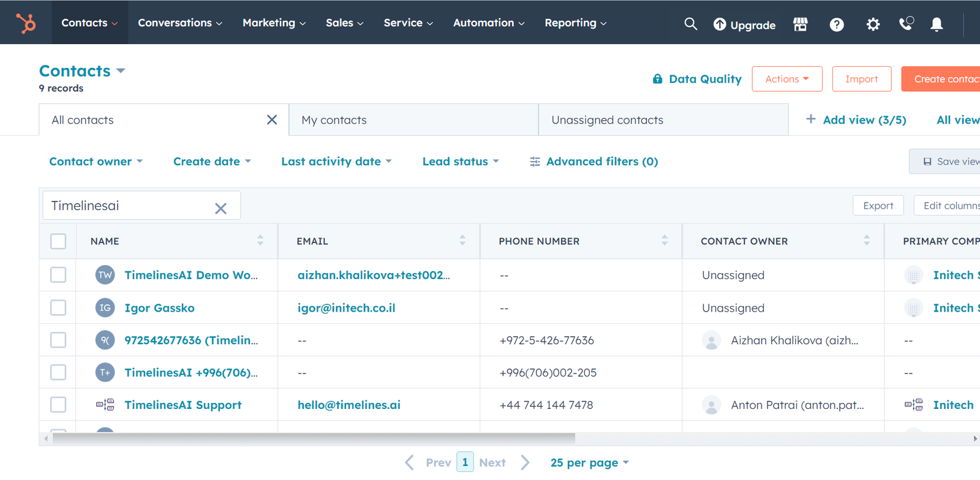Screen dimensions: 980x480
Task: Click the Aizhan Khalikova owner avatar
Action: [711, 340]
